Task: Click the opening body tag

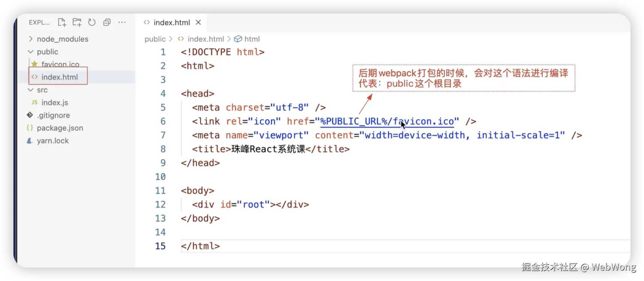Action: coord(197,191)
